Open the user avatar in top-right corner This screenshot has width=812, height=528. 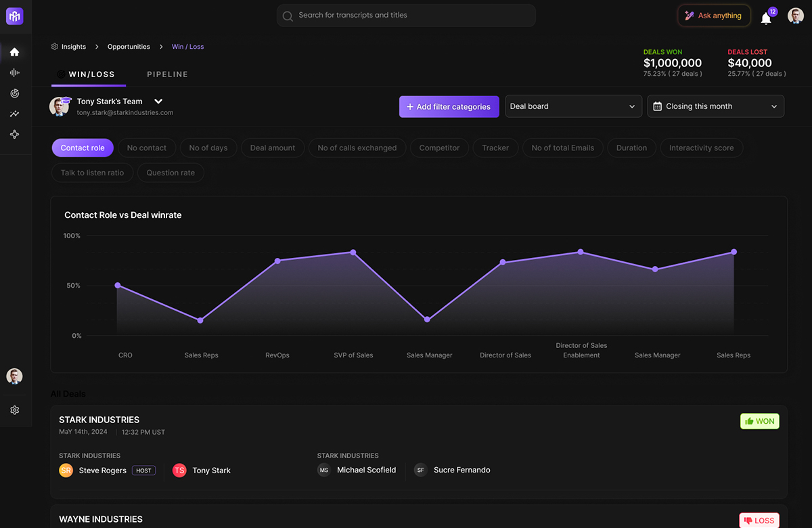tap(796, 16)
